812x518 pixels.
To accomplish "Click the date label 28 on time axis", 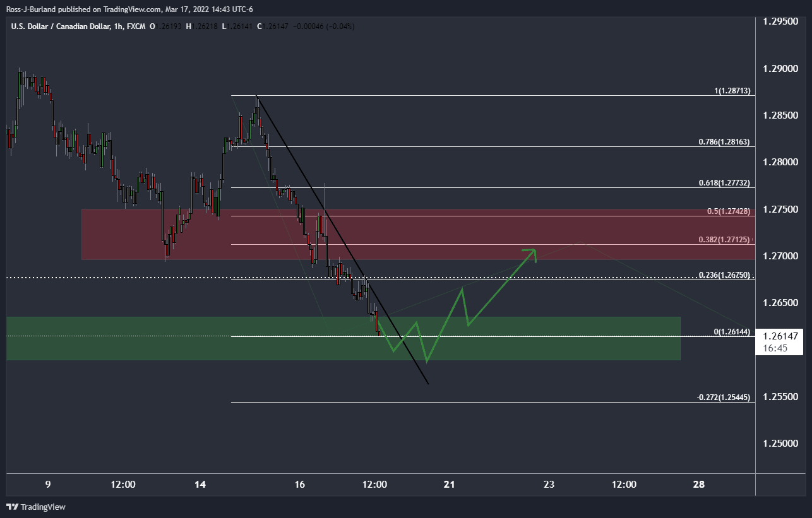I will (698, 485).
